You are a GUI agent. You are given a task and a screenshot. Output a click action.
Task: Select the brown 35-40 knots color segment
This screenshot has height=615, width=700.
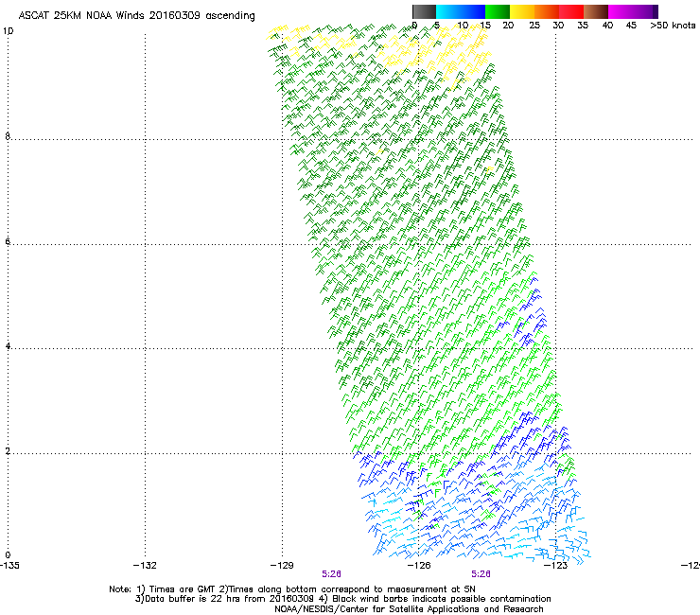596,11
